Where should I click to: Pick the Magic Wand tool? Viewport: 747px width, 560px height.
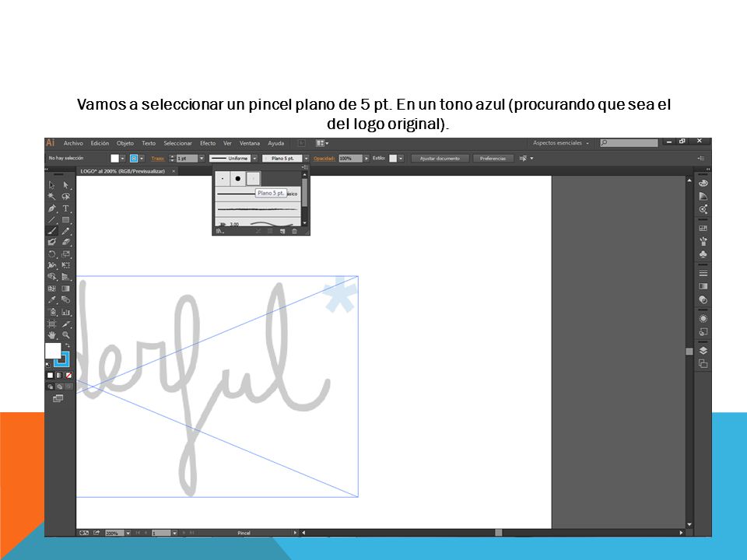(52, 196)
